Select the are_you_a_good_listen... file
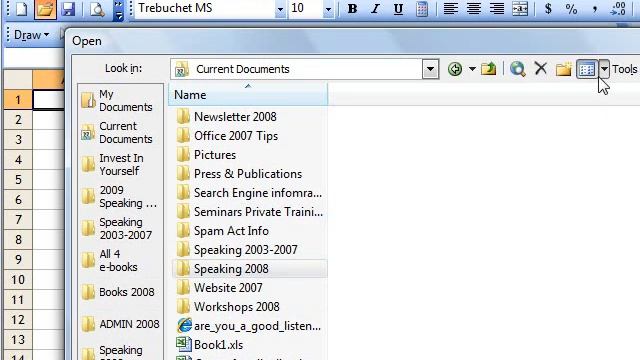 tap(249, 326)
